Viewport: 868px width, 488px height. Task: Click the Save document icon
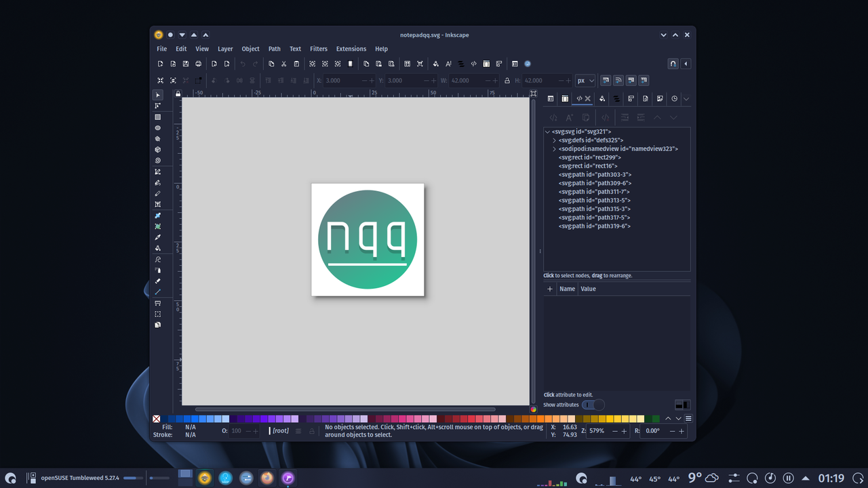click(186, 64)
